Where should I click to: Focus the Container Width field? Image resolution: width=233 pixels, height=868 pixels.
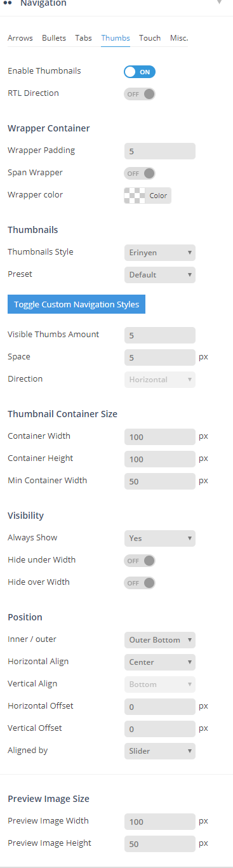(160, 437)
